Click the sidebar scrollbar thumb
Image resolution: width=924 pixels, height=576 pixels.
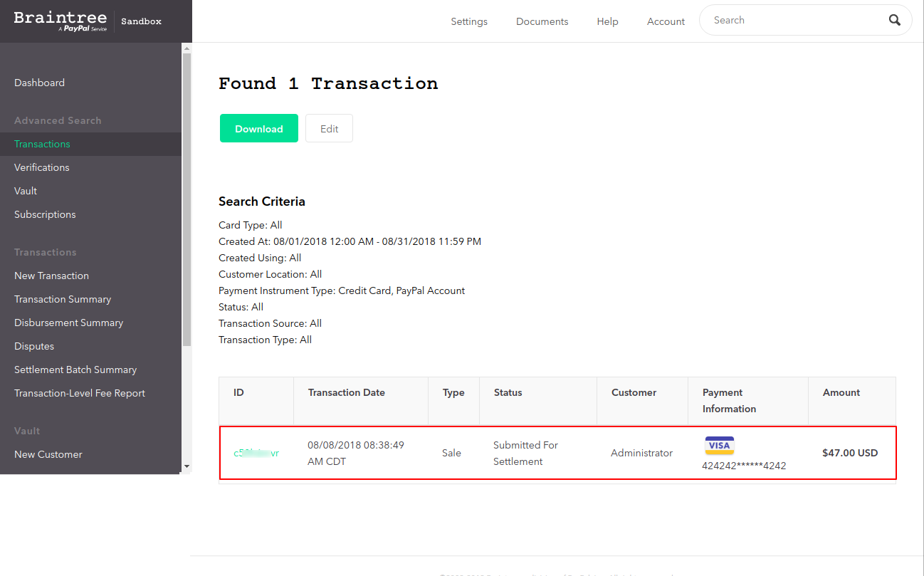point(187,199)
